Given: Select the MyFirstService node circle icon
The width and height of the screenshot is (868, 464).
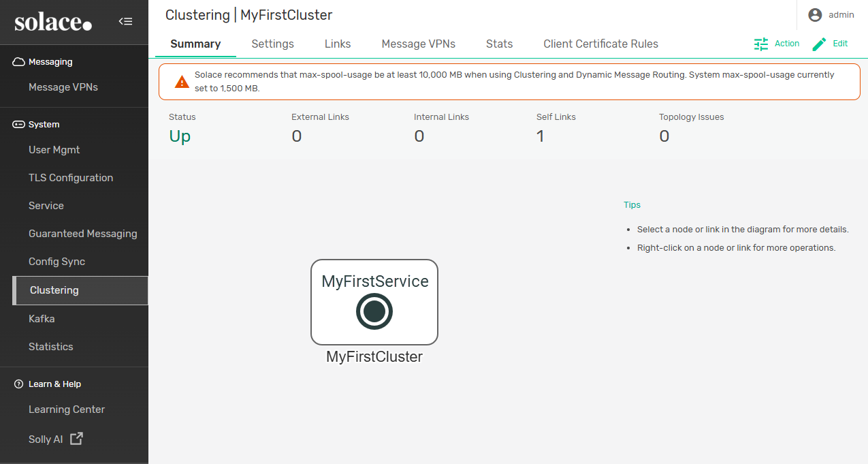Looking at the screenshot, I should coord(374,311).
